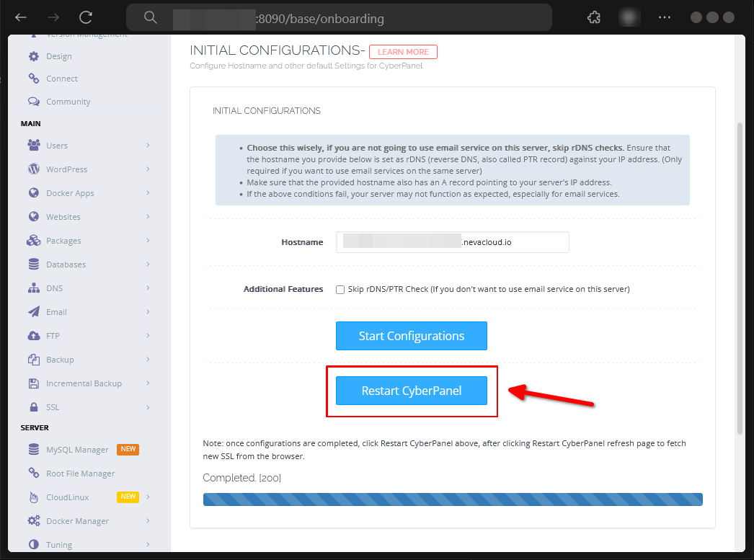
Task: Click the Docker Manager gears icon
Action: point(34,520)
